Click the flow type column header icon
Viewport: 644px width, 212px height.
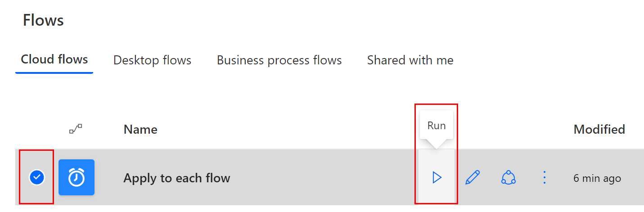(x=76, y=130)
